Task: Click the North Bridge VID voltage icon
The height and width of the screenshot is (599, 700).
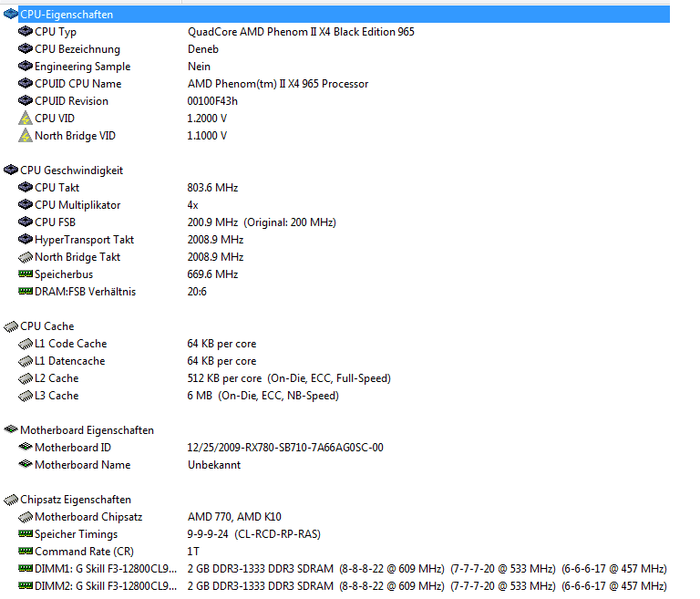Action: (26, 135)
